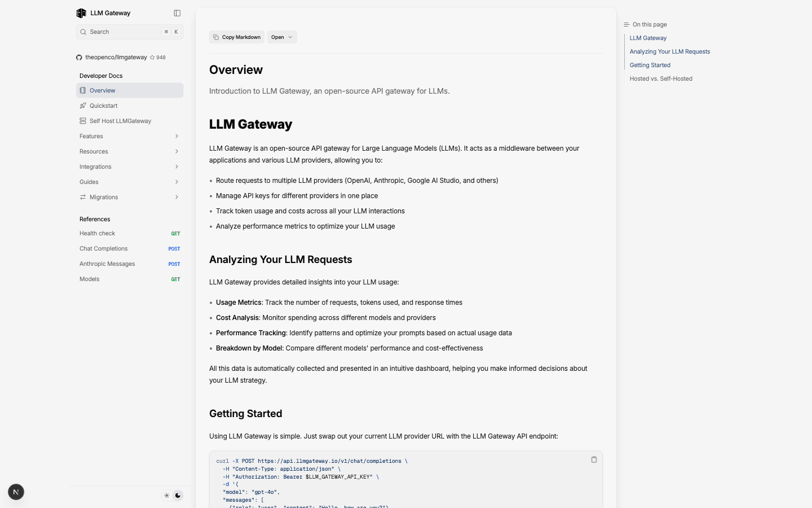This screenshot has width=812, height=508.
Task: Click the Quickstart rocket icon
Action: click(83, 106)
